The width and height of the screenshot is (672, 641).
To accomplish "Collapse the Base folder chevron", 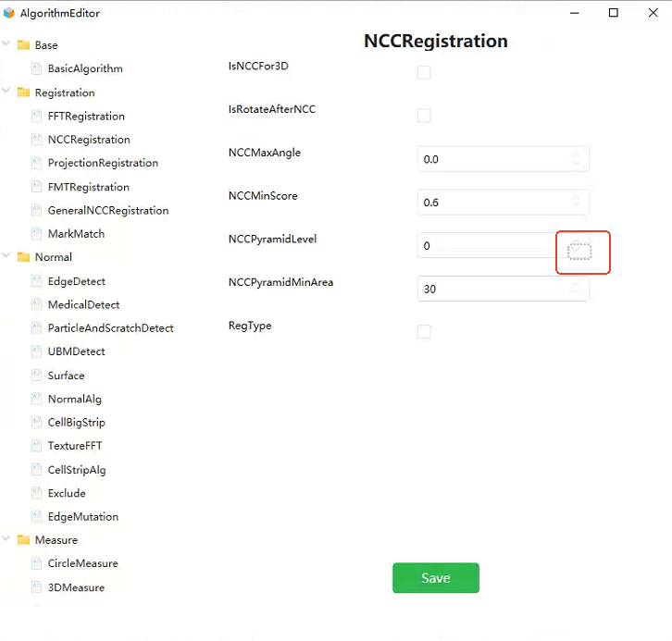I will pyautogui.click(x=6, y=43).
